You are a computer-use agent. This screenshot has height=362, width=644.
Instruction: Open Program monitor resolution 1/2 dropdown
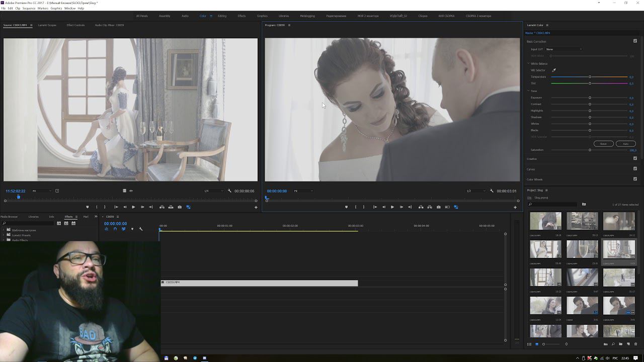475,191
